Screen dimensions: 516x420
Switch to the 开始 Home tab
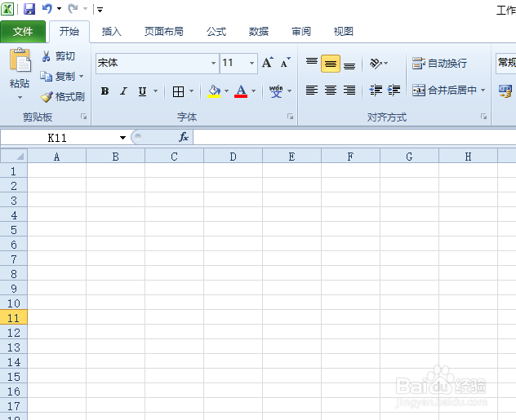(x=69, y=32)
